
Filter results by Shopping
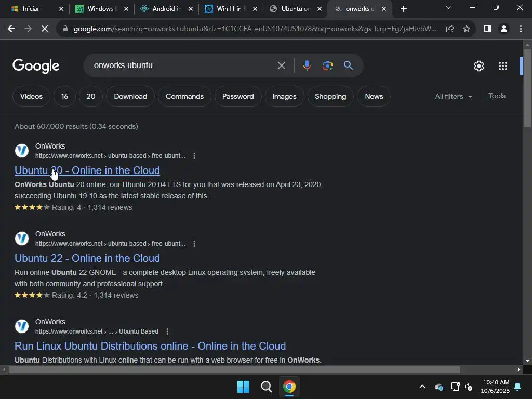[330, 96]
